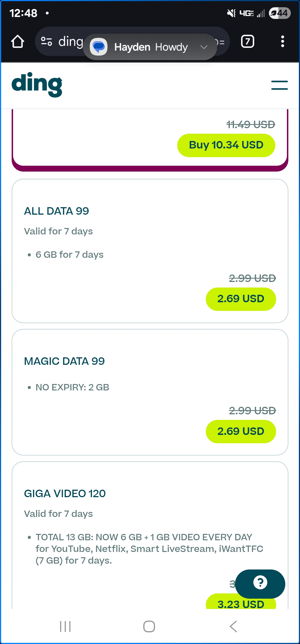Click the ding logo

[37, 85]
